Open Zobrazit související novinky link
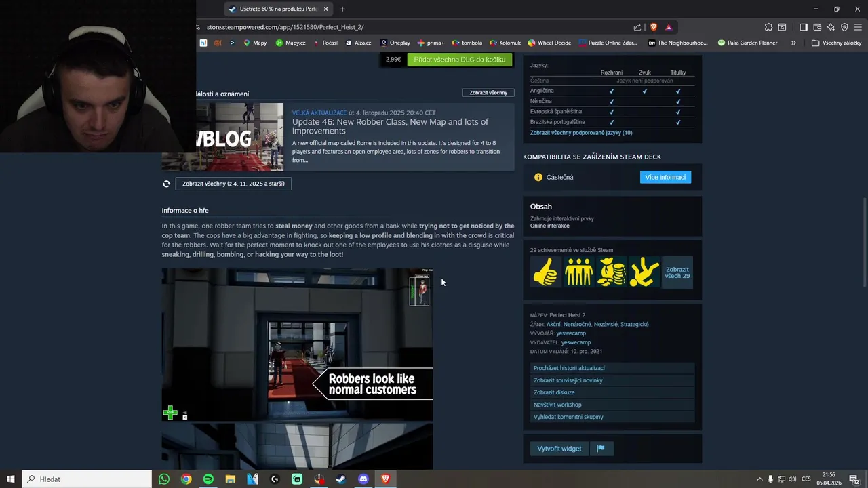This screenshot has width=868, height=488. pyautogui.click(x=612, y=380)
